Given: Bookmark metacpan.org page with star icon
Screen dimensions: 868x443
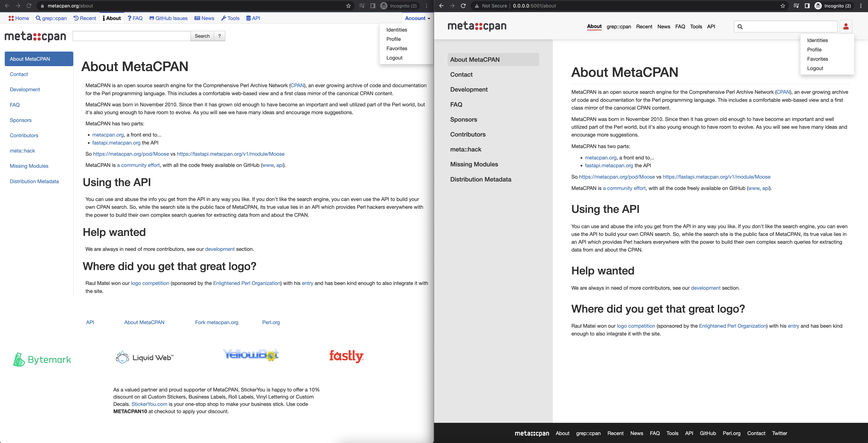Looking at the screenshot, I should (x=348, y=6).
